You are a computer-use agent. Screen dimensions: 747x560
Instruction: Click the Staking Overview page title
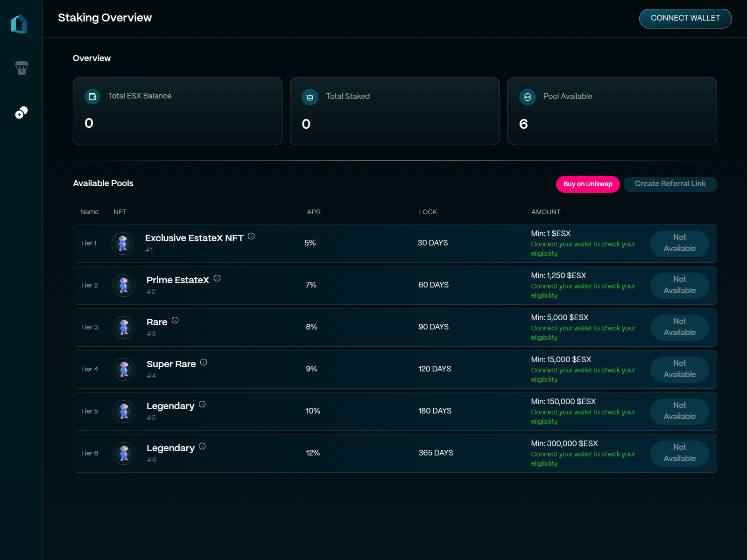pos(105,18)
